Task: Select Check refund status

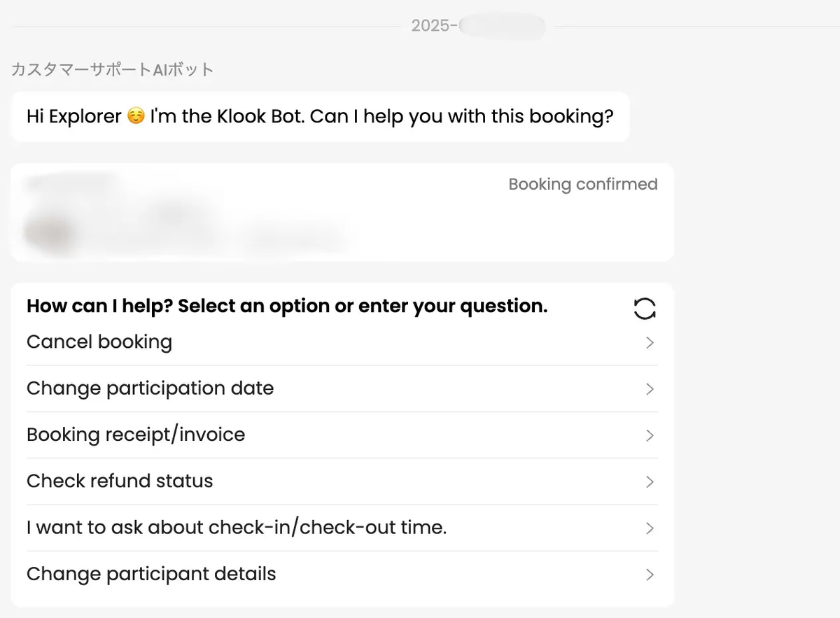Action: (342, 481)
